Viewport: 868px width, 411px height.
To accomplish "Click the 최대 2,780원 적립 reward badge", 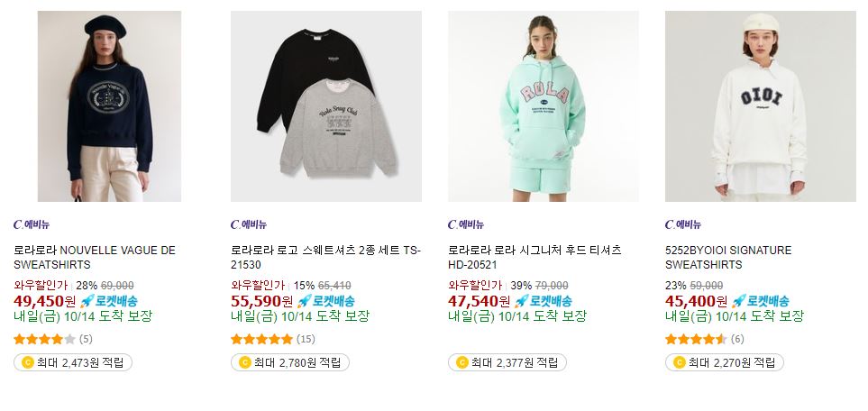I will (290, 363).
